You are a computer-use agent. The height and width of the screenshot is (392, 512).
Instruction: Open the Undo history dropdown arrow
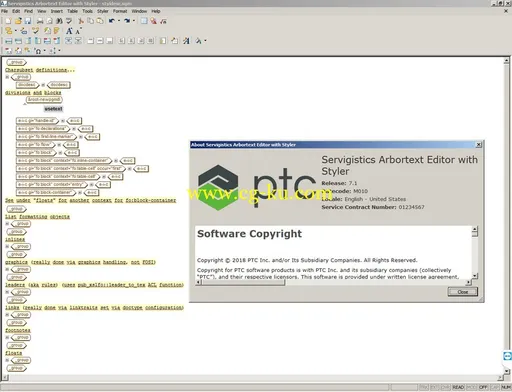(119, 21)
